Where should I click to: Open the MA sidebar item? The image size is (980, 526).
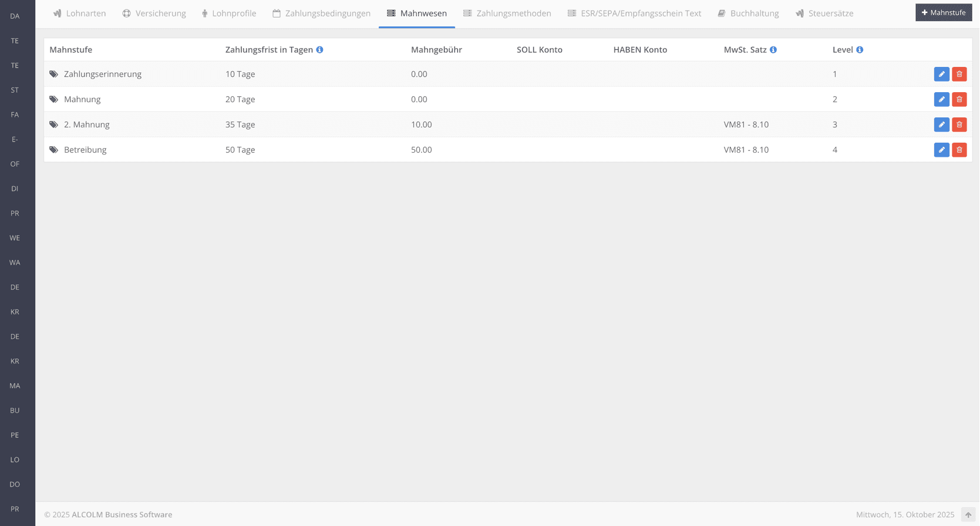tap(15, 386)
